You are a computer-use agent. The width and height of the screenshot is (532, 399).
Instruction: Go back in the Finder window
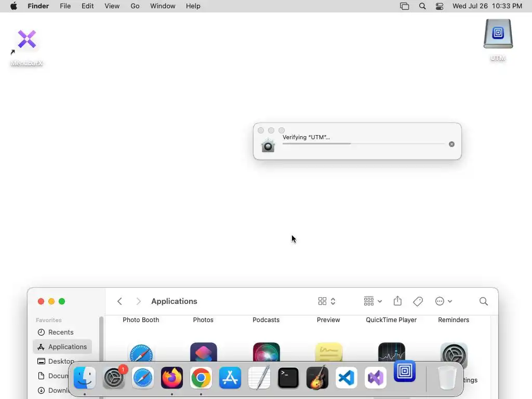(119, 301)
